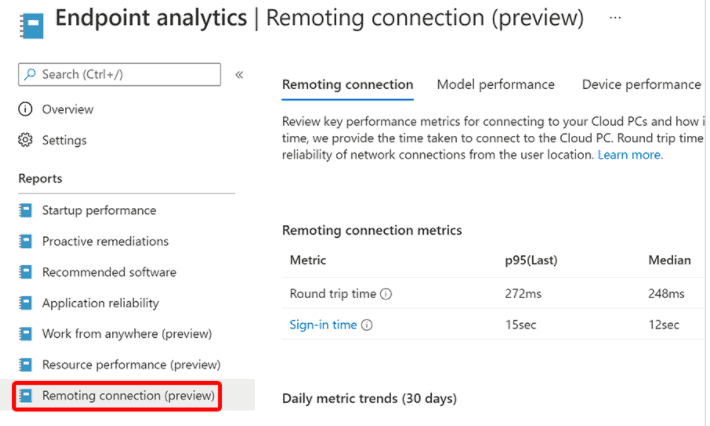Screen dimensions: 710x426
Task: Show Round trip time info tooltip icon
Action: click(386, 294)
